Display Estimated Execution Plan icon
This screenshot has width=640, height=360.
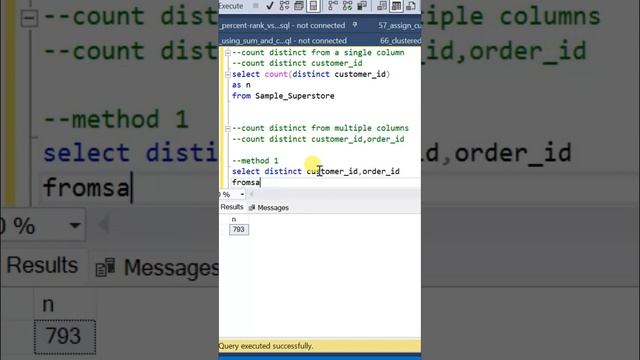[x=284, y=6]
